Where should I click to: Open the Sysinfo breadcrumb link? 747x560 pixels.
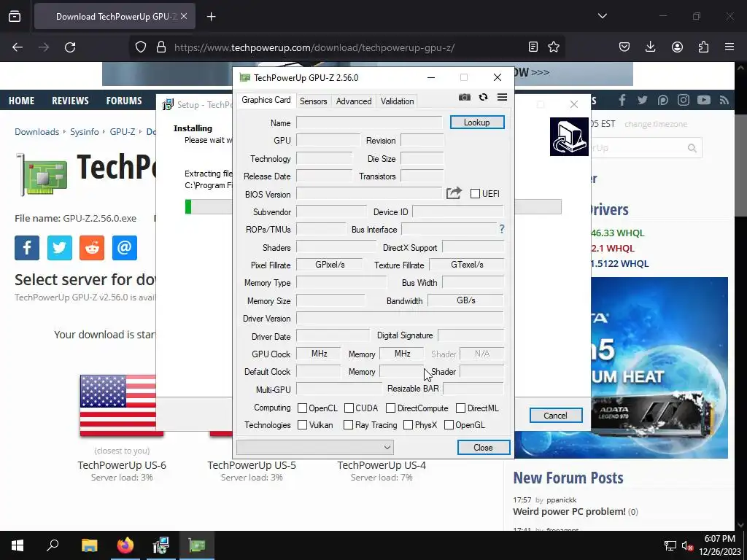coord(85,132)
